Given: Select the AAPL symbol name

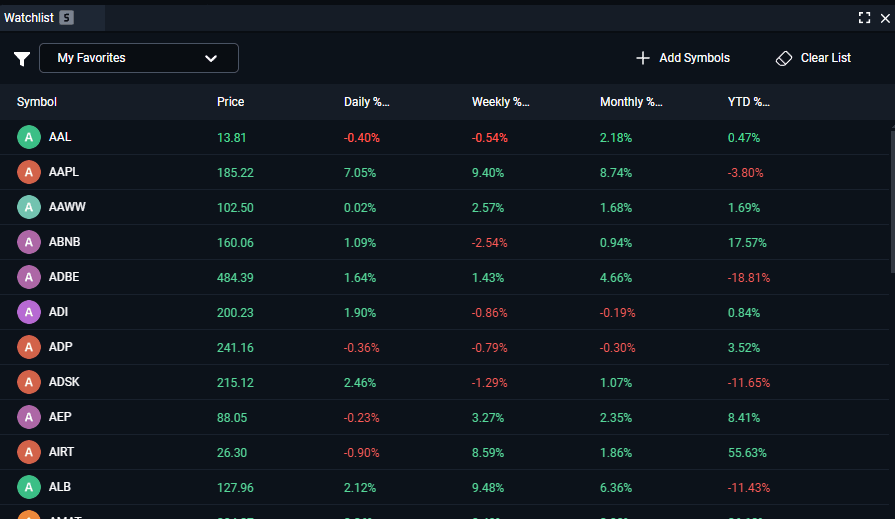Looking at the screenshot, I should (x=64, y=172).
